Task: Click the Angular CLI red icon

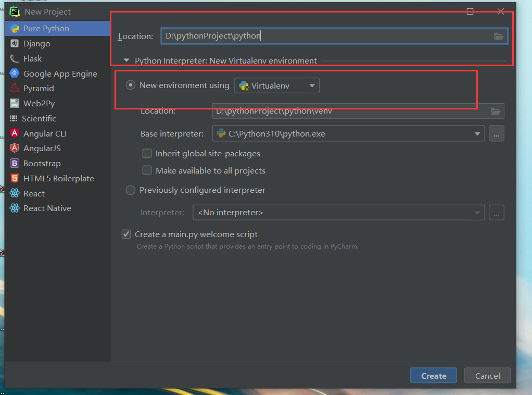Action: pos(15,133)
